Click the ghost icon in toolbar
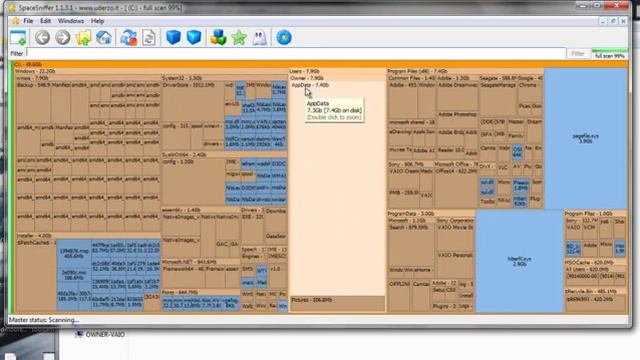 pyautogui.click(x=260, y=38)
